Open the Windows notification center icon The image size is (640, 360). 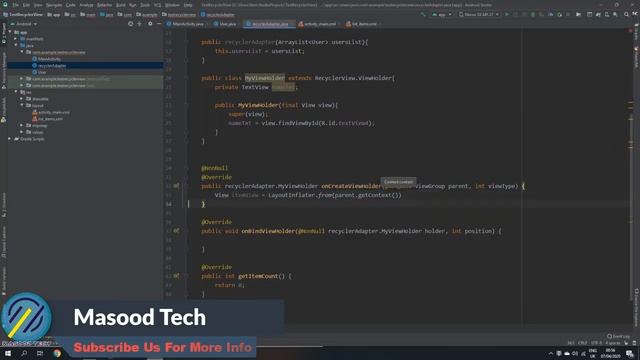[630, 353]
